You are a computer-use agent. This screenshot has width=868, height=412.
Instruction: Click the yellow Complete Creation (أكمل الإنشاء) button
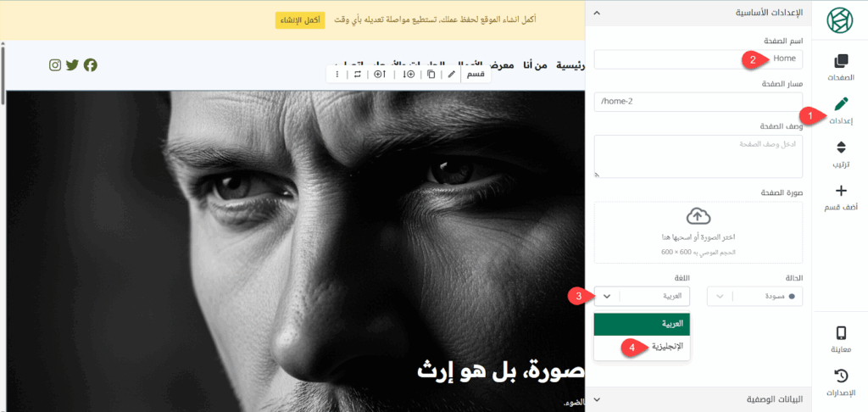[x=300, y=20]
